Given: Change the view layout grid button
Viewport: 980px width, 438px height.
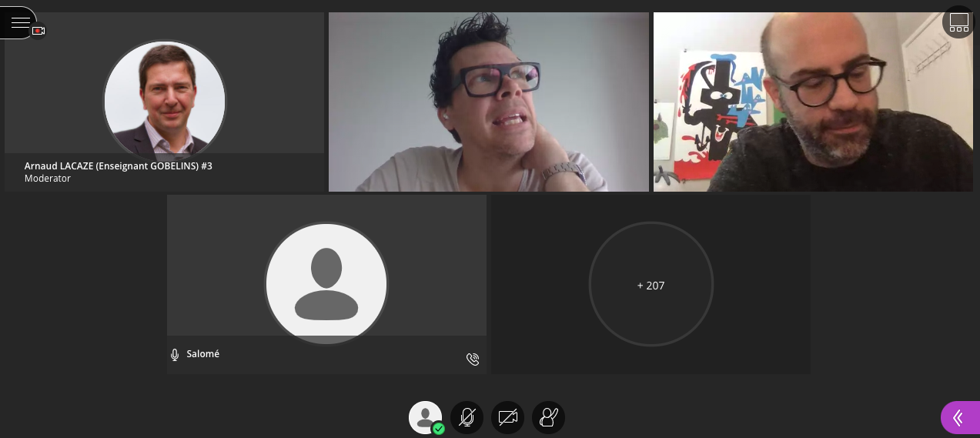Looking at the screenshot, I should click(x=958, y=22).
